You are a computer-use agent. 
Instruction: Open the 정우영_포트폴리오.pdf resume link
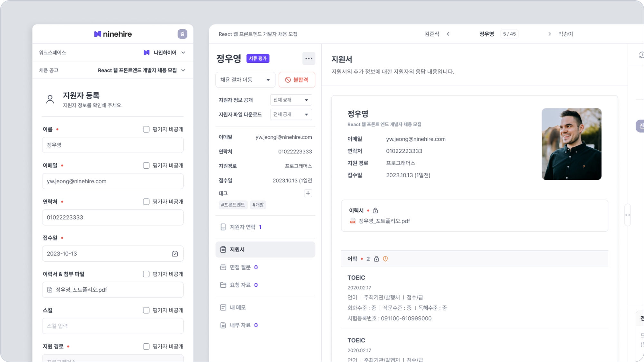click(384, 221)
